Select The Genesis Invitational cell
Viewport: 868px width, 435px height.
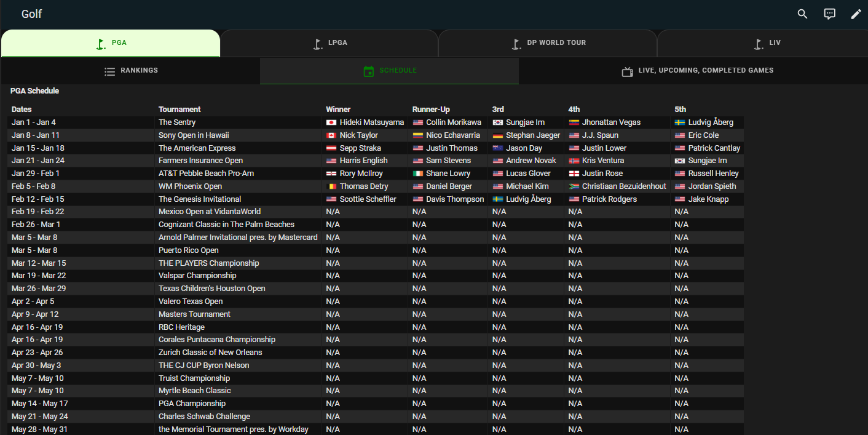coord(238,199)
